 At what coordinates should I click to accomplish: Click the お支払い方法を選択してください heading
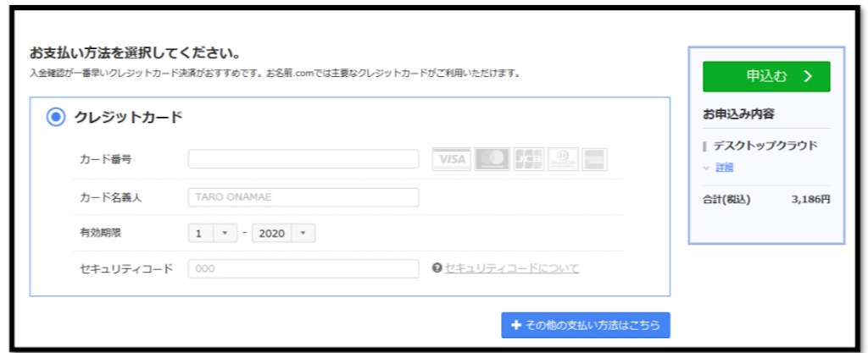[135, 54]
